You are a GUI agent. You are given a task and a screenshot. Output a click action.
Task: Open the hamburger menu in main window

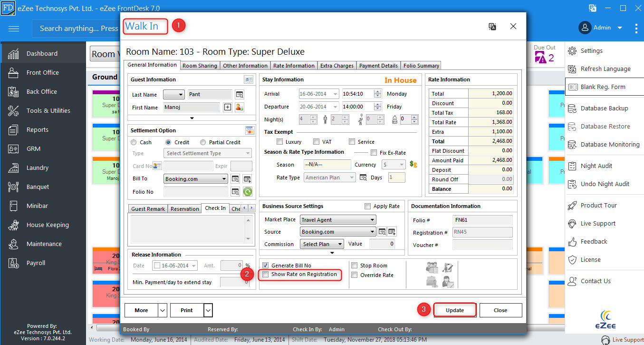click(x=14, y=29)
